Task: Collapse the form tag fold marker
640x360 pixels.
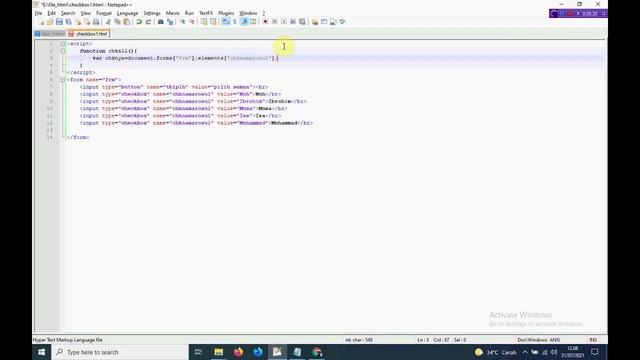Action: click(63, 80)
